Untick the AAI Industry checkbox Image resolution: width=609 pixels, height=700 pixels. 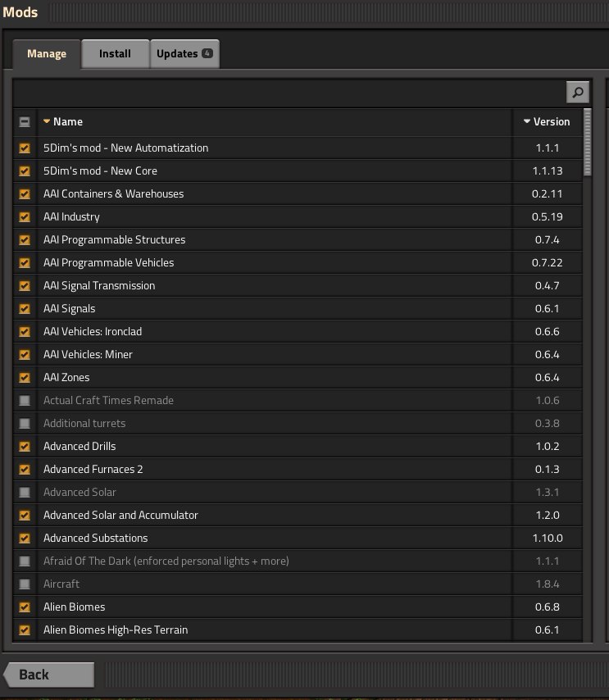tap(25, 217)
